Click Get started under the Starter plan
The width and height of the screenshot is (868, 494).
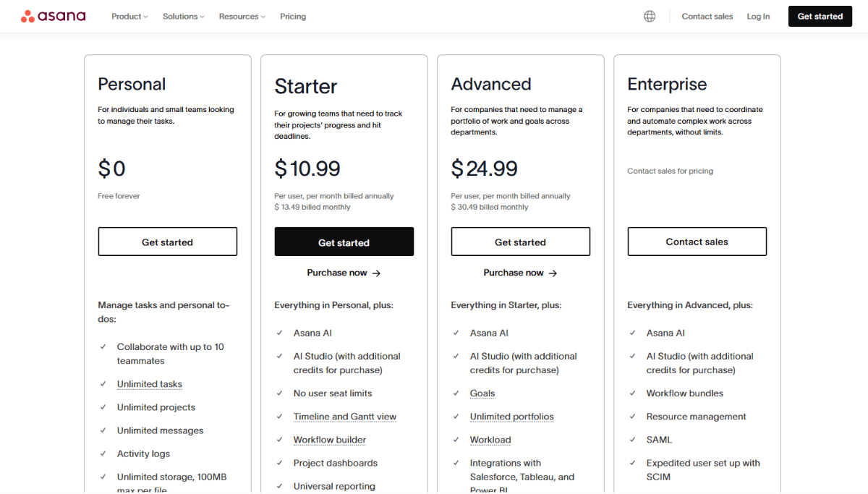pyautogui.click(x=344, y=241)
